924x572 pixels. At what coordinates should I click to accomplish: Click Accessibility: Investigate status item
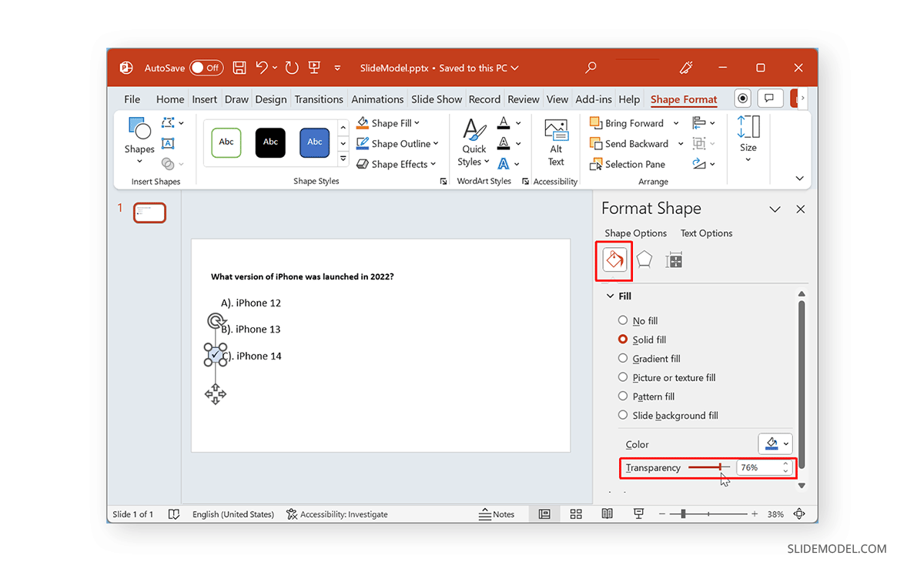337,514
